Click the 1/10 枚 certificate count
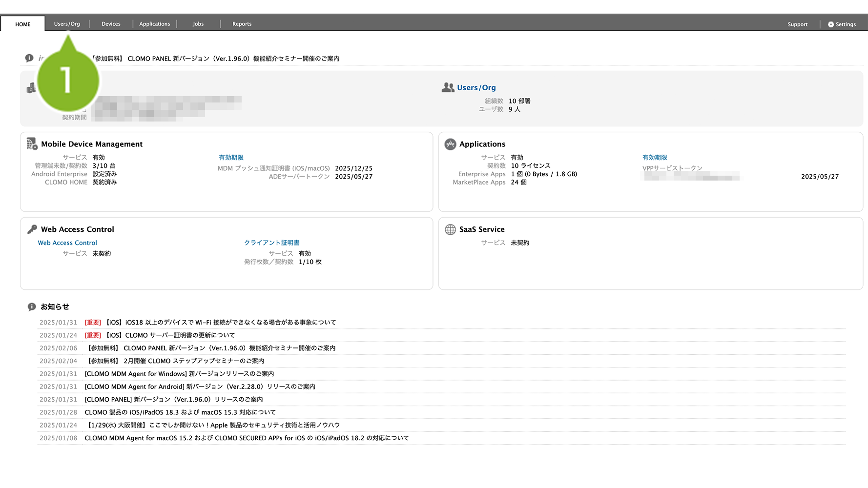868x488 pixels. click(310, 262)
